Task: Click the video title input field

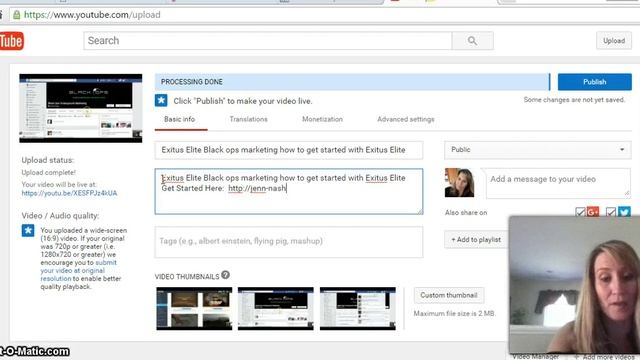Action: tap(289, 150)
